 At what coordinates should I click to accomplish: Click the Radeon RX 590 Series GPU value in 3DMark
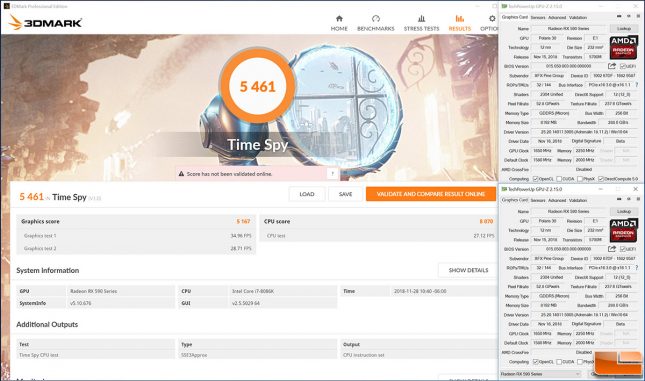pos(94,291)
